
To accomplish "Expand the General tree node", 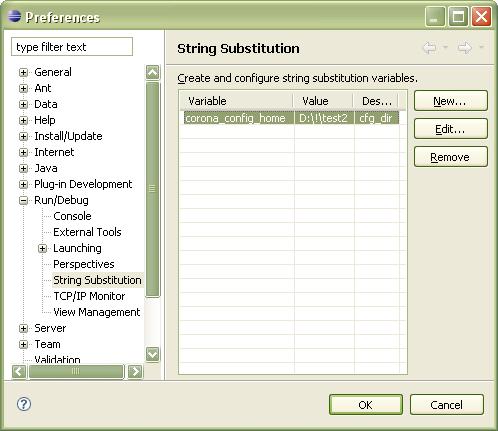I will 23,72.
